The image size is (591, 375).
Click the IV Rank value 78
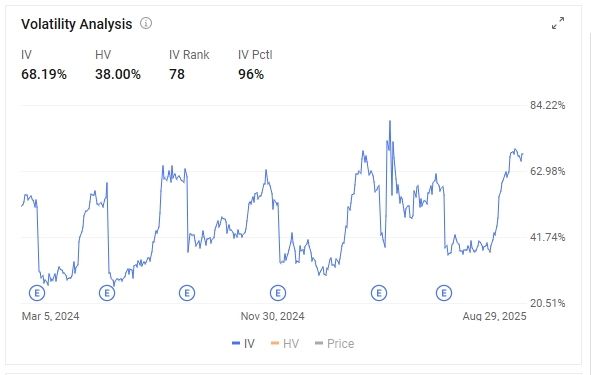click(177, 74)
